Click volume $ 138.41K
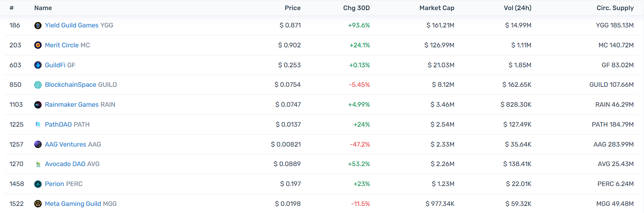Screen dimensions: 644x213 517,164
